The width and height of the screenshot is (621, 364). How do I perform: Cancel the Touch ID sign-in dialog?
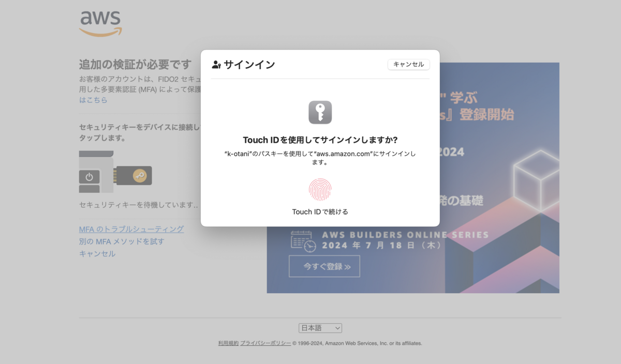coord(408,65)
